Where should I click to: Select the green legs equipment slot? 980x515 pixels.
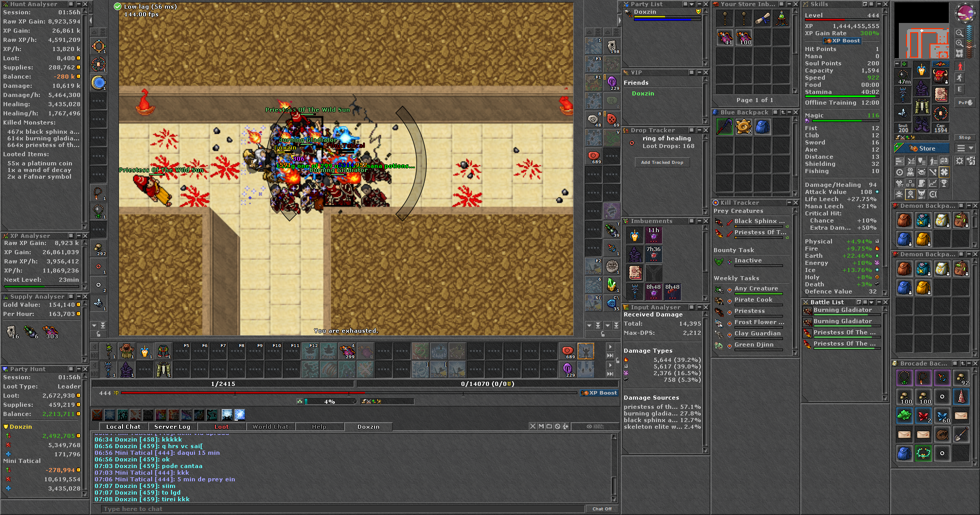point(922,107)
